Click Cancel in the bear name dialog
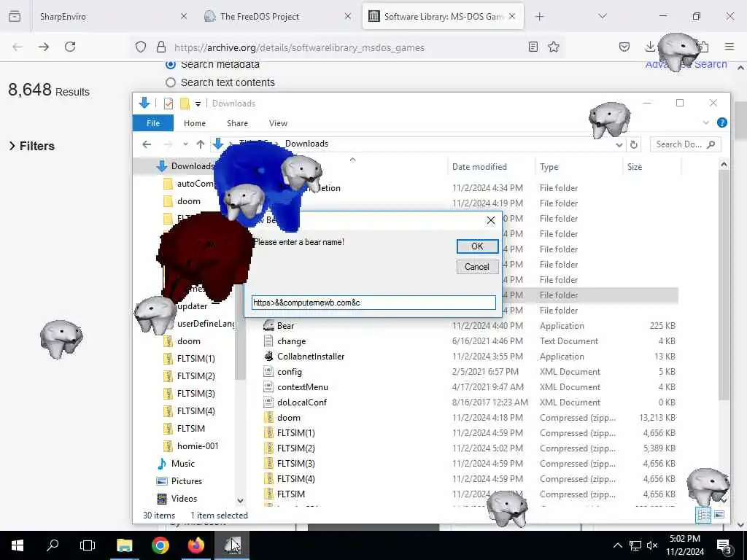Screen dimensions: 747x560 (477, 267)
